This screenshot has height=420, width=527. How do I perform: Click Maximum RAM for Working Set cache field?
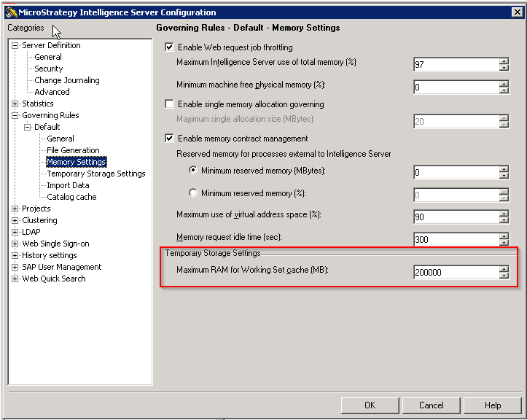(x=455, y=273)
